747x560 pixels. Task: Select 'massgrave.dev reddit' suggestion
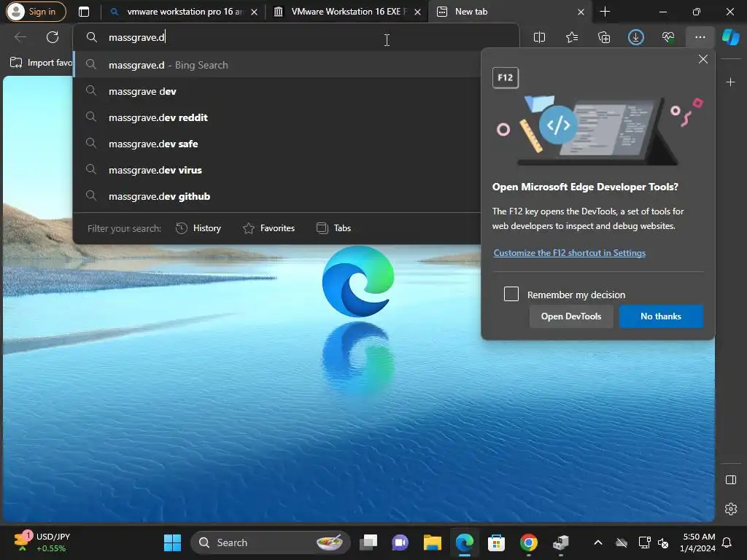point(277,117)
